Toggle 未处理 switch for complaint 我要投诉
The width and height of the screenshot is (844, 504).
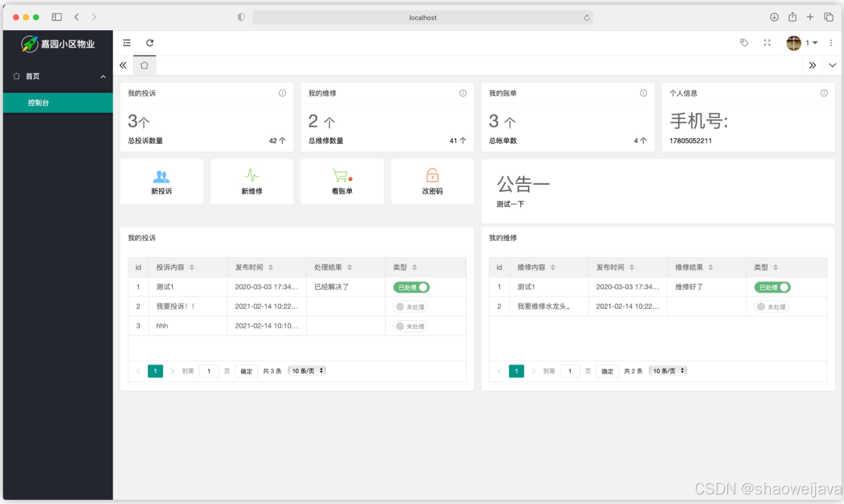click(x=410, y=307)
